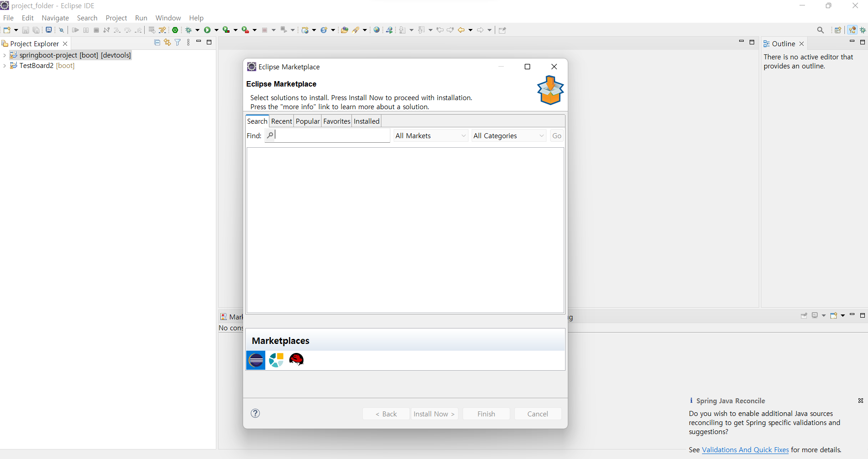Click the Suspend debug icon
This screenshot has width=868, height=459.
[86, 30]
